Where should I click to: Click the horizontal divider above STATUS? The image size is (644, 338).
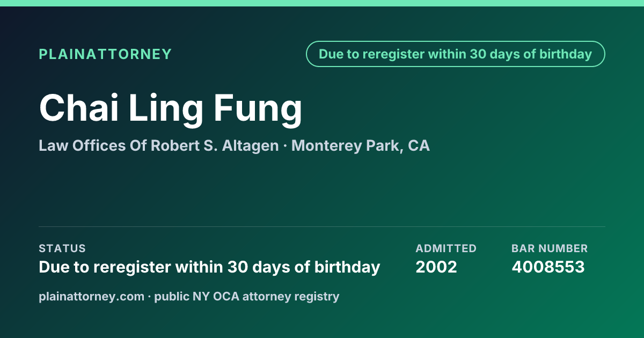pos(322,226)
